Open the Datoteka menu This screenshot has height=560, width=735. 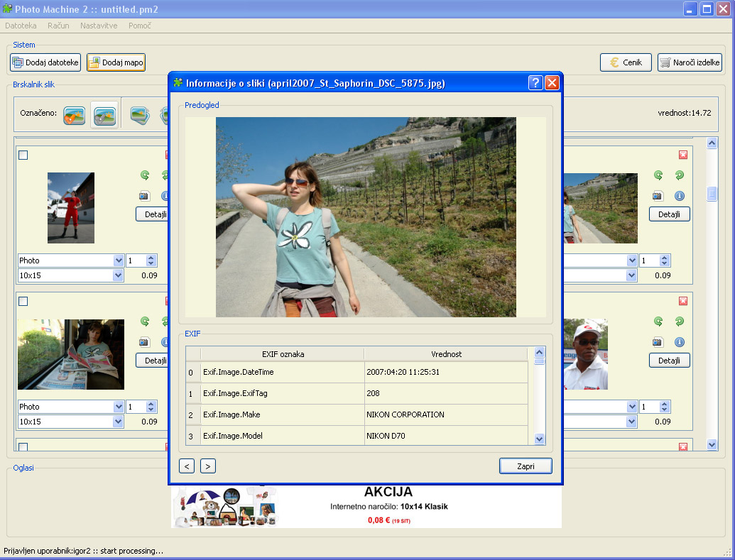(x=21, y=26)
